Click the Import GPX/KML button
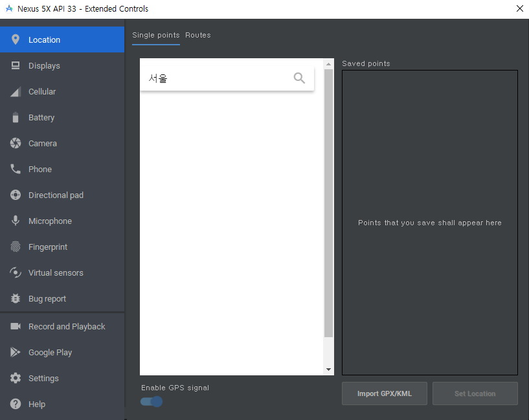The height and width of the screenshot is (420, 529). tap(385, 393)
